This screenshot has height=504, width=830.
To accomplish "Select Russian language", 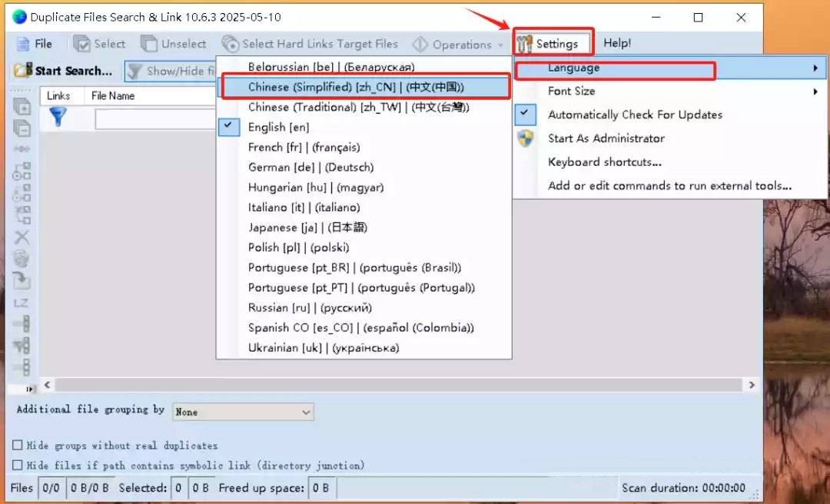I will point(364,308).
